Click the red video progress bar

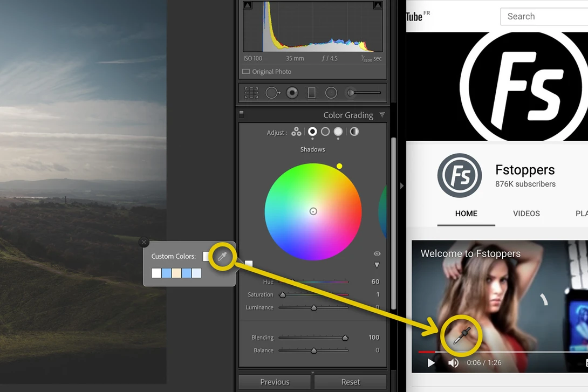tap(427, 352)
